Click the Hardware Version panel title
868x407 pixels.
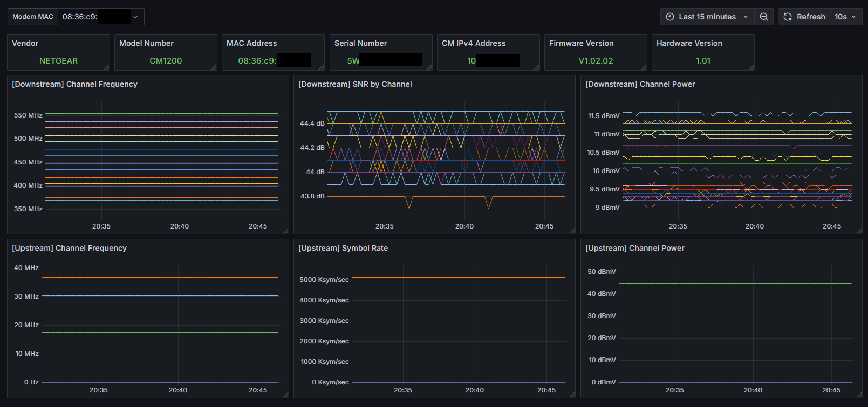[689, 43]
